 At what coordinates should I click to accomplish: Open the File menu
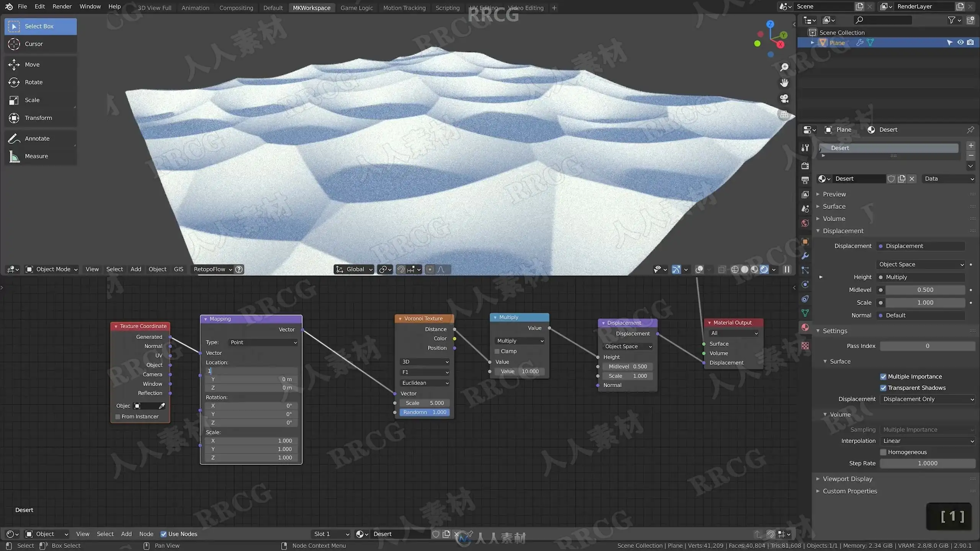coord(22,7)
